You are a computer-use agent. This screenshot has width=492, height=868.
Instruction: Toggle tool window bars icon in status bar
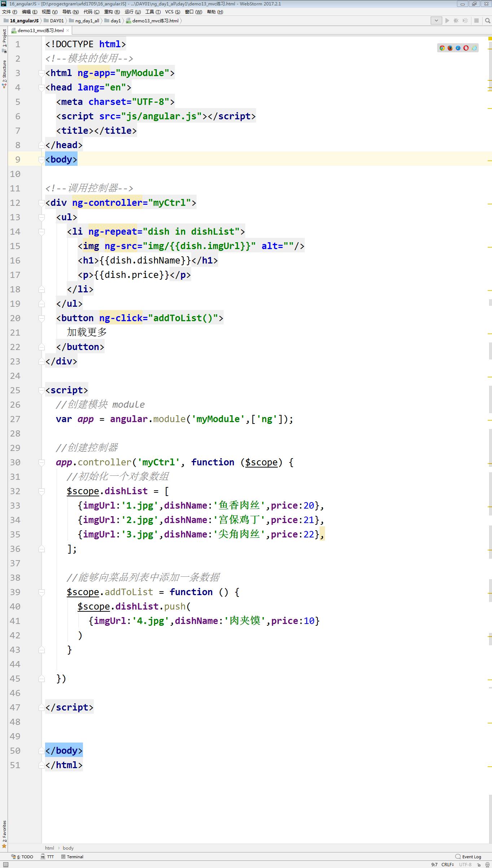point(5,864)
